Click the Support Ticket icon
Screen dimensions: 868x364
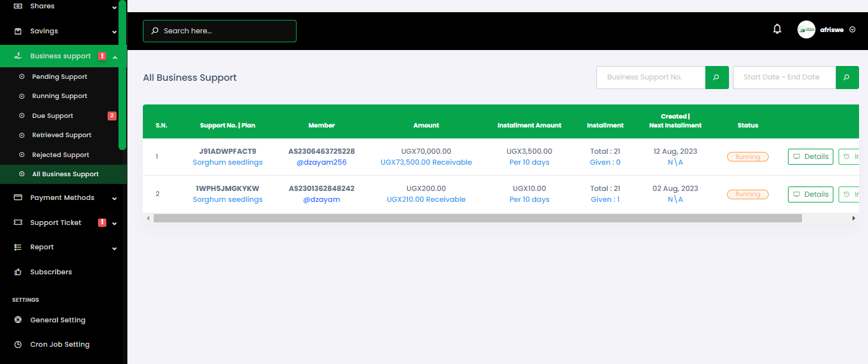coord(18,222)
